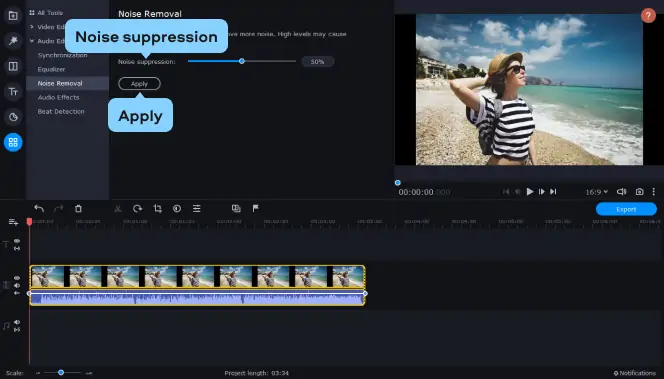Click the Split scissors icon
The height and width of the screenshot is (379, 664).
[x=118, y=208]
